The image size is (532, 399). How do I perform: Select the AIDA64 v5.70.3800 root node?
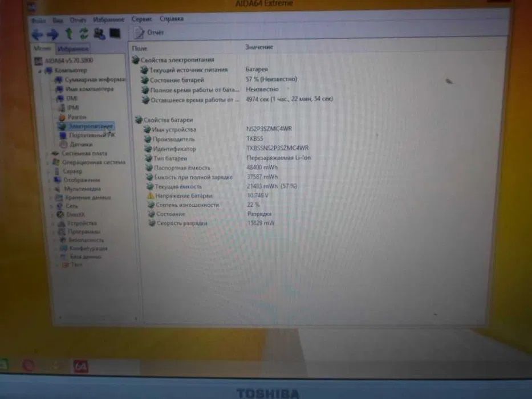pyautogui.click(x=64, y=61)
